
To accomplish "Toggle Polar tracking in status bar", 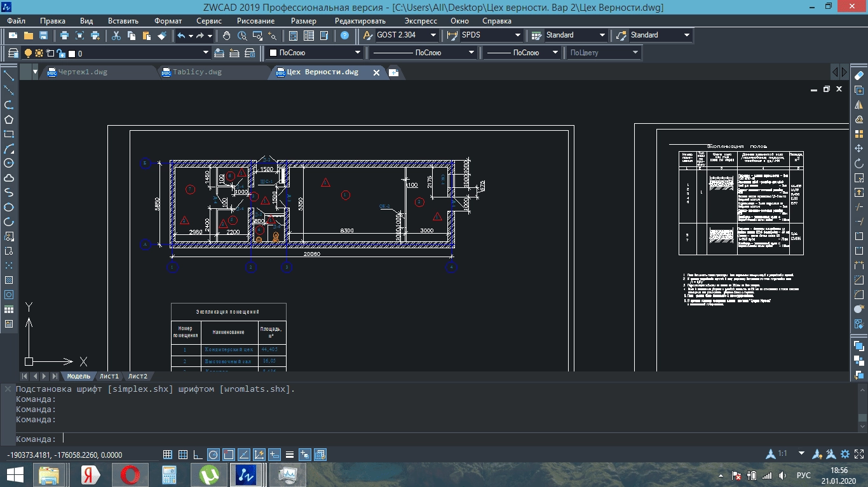I will click(x=214, y=455).
